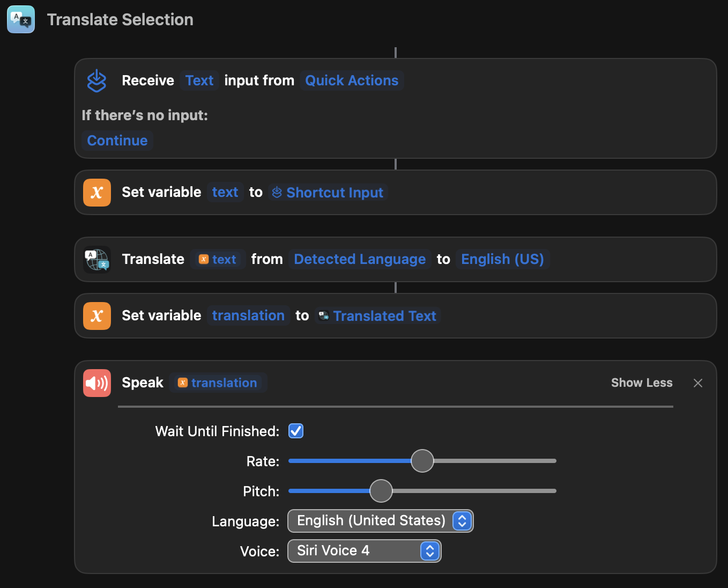728x588 pixels.
Task: Click the Translated Text variable token
Action: (x=378, y=316)
